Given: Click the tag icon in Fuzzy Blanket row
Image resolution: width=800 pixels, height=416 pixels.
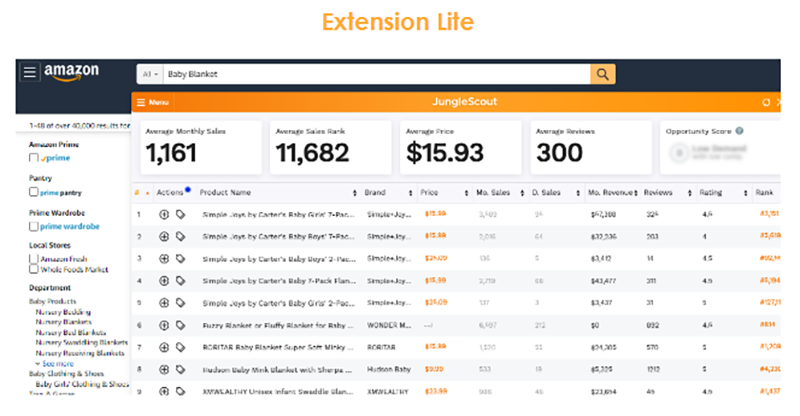Looking at the screenshot, I should point(181,325).
